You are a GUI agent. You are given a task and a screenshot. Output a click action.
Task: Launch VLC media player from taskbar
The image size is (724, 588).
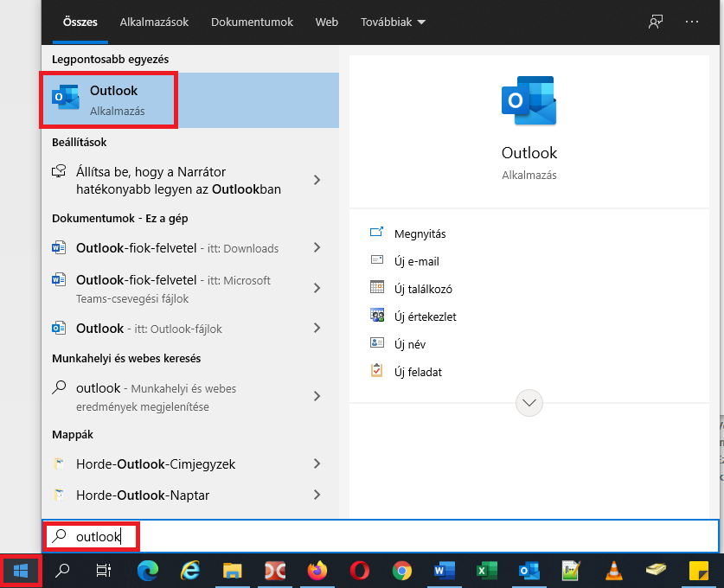tap(614, 571)
